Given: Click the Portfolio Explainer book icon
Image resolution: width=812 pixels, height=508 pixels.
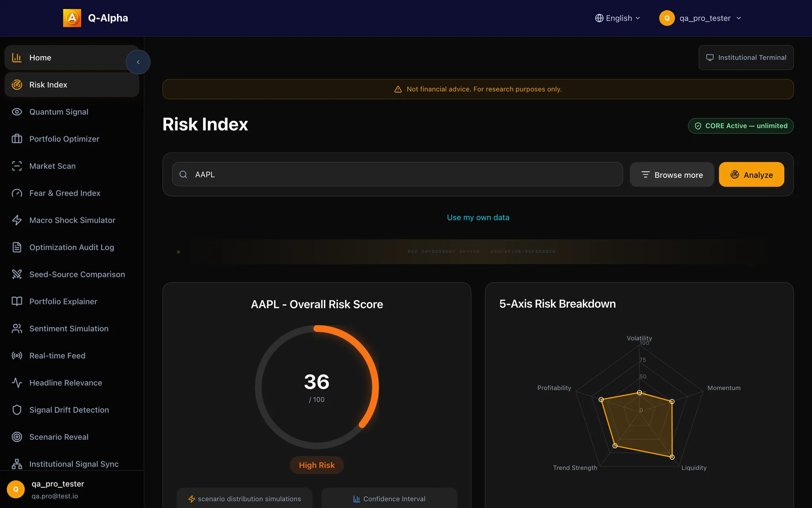Looking at the screenshot, I should (x=17, y=302).
